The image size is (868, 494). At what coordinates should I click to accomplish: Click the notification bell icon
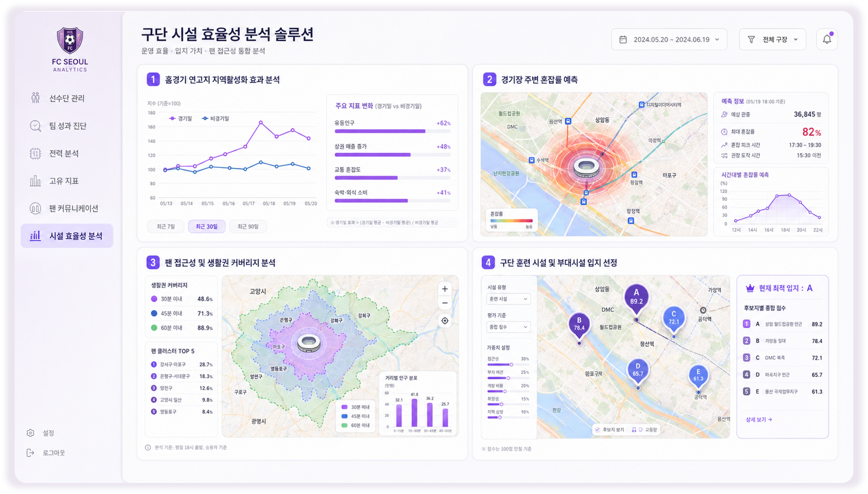pos(827,39)
